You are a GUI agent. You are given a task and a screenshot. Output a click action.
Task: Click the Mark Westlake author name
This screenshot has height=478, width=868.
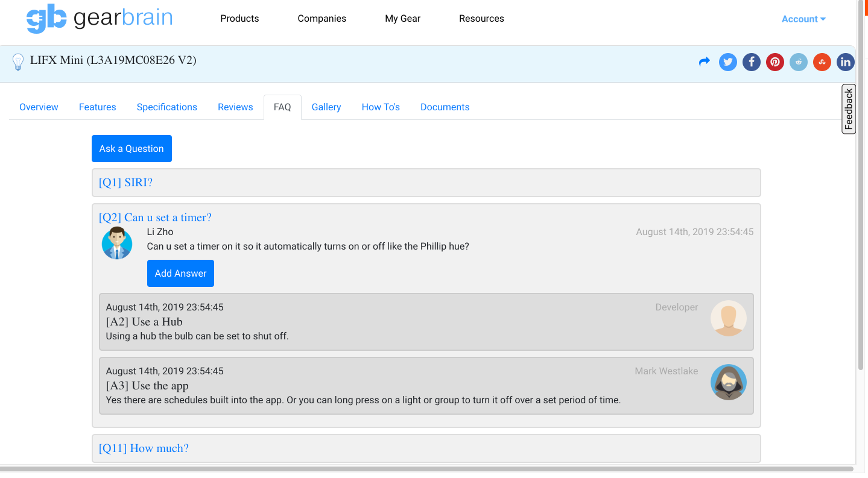coord(667,371)
